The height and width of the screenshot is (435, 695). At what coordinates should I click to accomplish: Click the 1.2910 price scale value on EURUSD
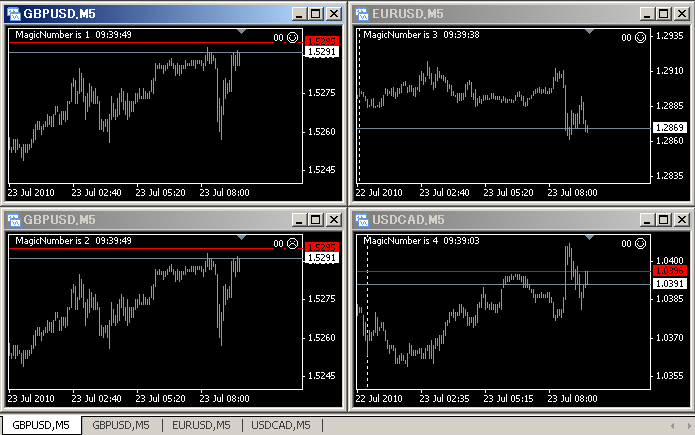(670, 71)
